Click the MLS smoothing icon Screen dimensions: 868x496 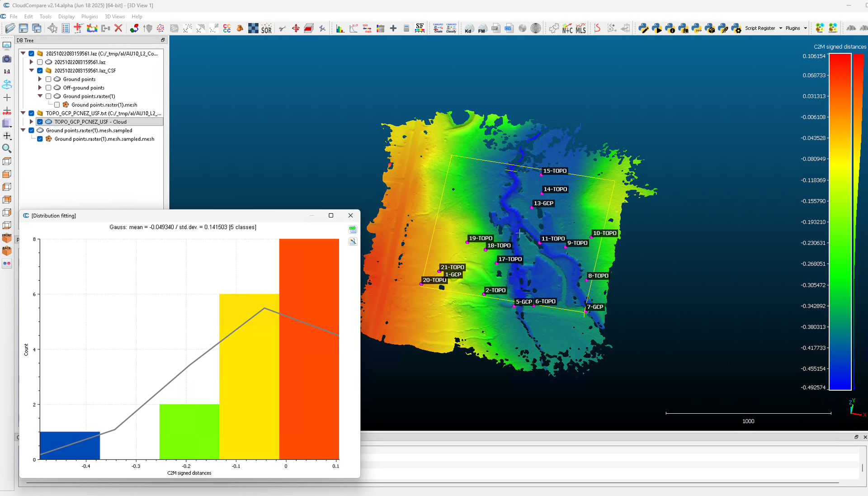pos(581,28)
